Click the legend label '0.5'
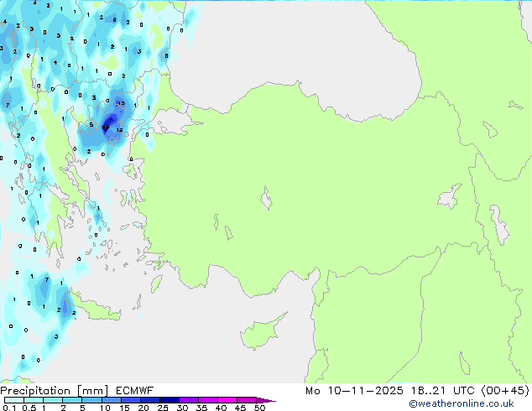The width and height of the screenshot is (532, 411). 29,408
